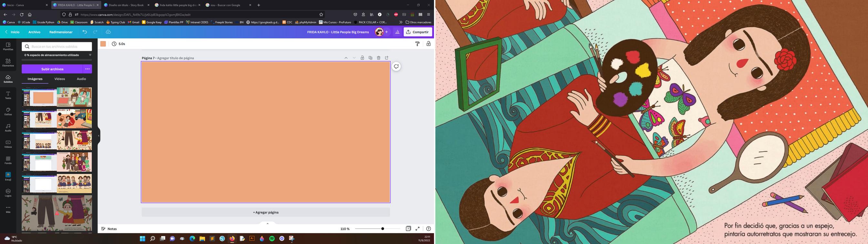Move page 7 up
The width and height of the screenshot is (868, 244).
tap(346, 58)
